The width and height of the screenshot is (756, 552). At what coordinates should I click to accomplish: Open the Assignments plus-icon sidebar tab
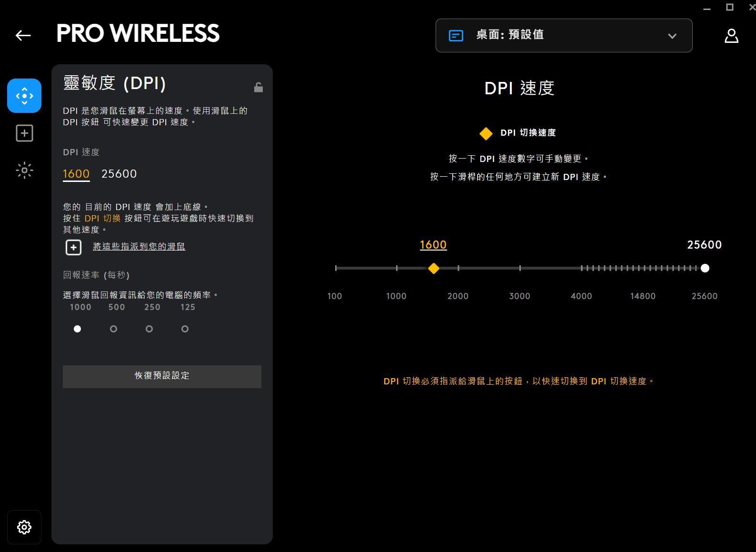point(24,133)
